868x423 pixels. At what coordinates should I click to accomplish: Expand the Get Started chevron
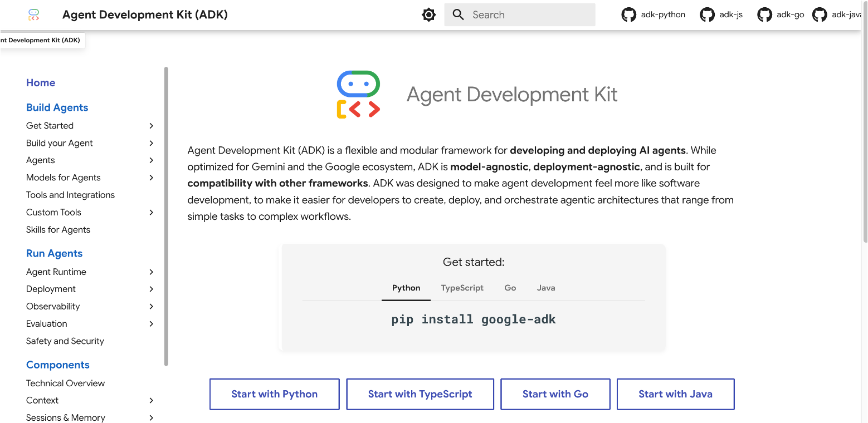point(151,126)
